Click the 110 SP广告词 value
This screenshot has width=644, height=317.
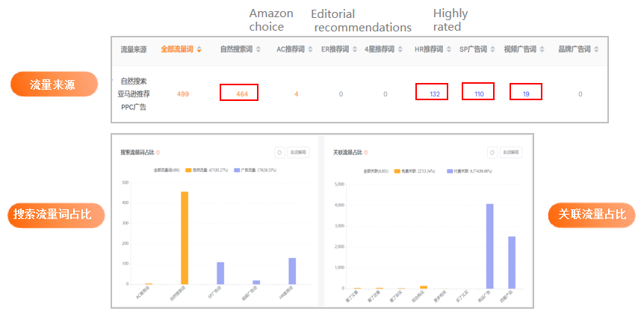pos(479,94)
